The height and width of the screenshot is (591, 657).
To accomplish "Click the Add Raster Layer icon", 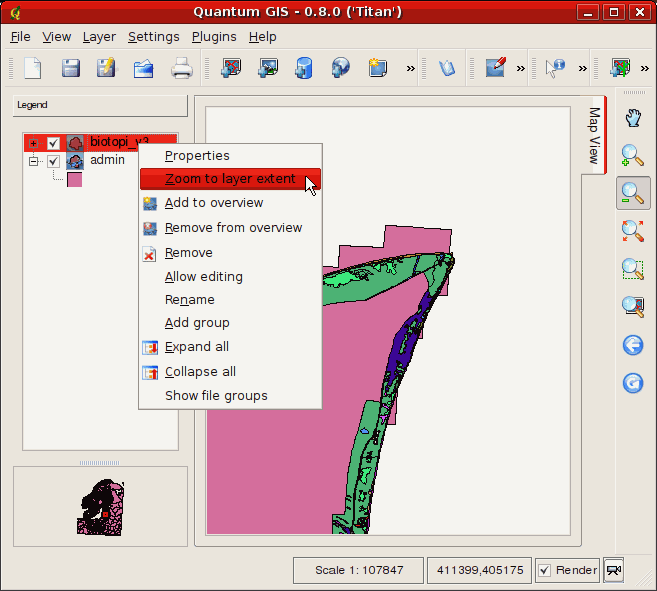I will pyautogui.click(x=268, y=68).
